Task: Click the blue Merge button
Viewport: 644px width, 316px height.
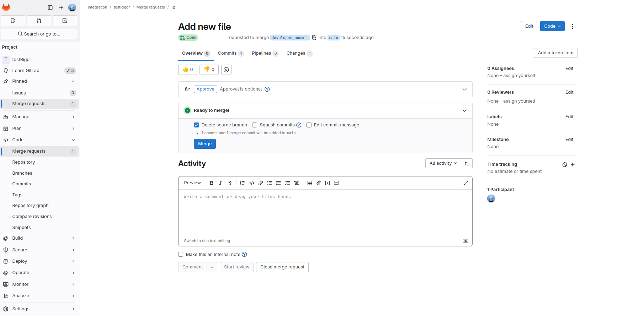Action: pos(205,144)
